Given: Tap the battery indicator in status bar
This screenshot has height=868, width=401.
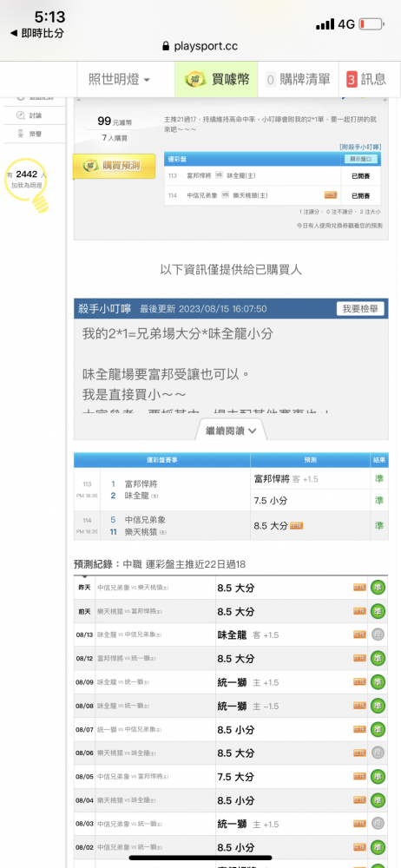Looking at the screenshot, I should (x=371, y=24).
